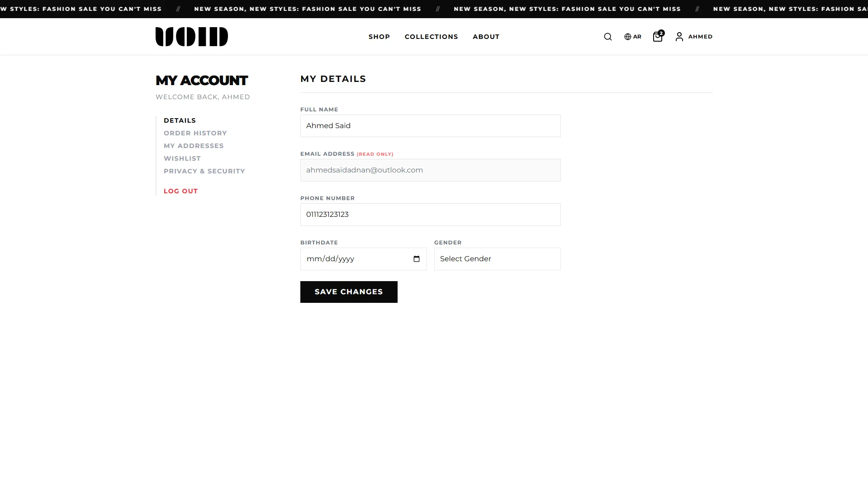
Task: Go to the ABOUT page
Action: pyautogui.click(x=486, y=37)
